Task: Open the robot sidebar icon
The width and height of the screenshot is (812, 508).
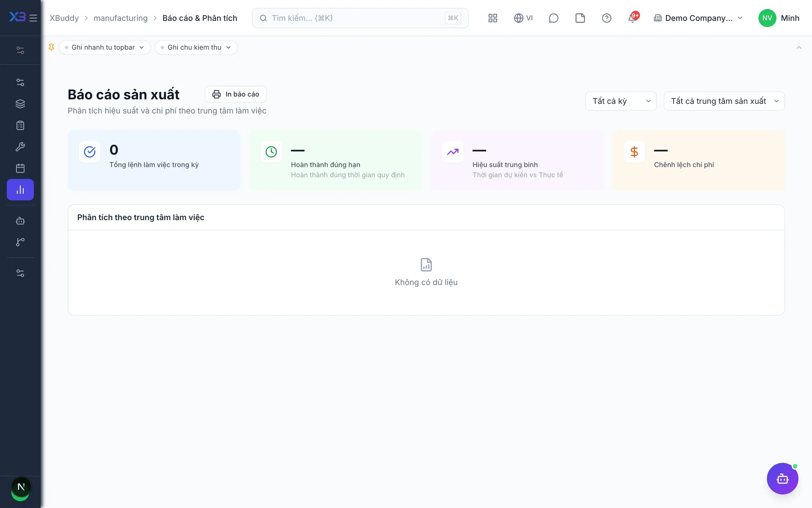Action: point(20,221)
